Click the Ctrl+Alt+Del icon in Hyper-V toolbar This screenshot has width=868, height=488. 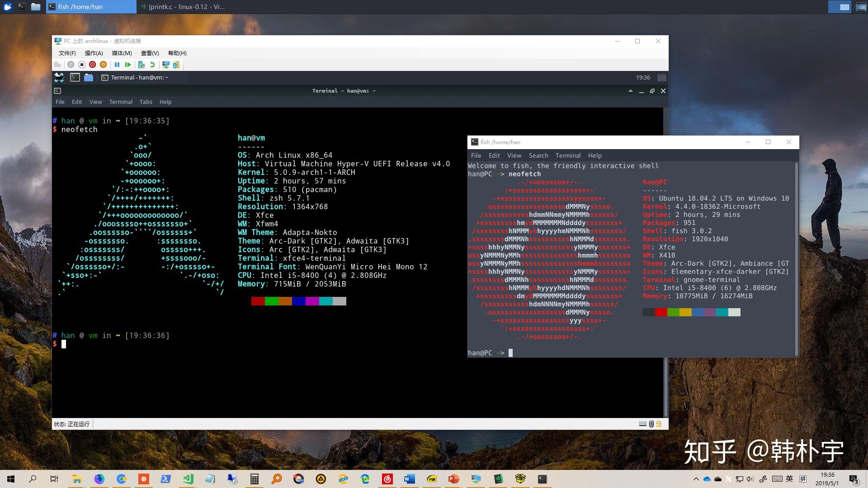57,65
